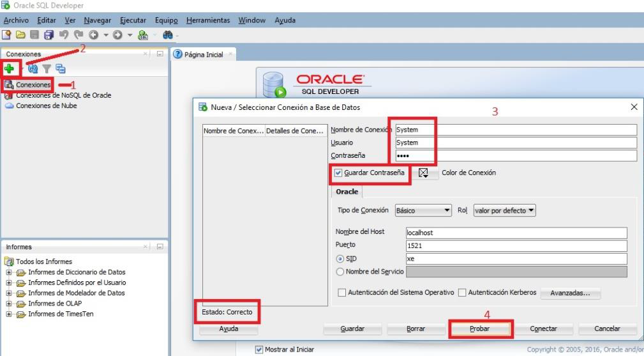Select the Nombre del Servicio radio button
This screenshot has height=356, width=644.
click(x=340, y=272)
